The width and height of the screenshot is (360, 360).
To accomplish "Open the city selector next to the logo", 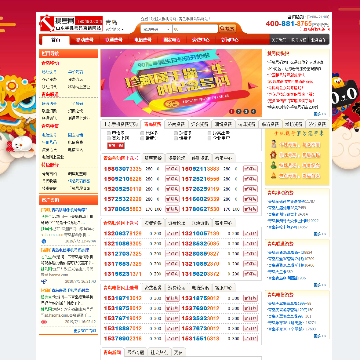I will tap(115, 30).
